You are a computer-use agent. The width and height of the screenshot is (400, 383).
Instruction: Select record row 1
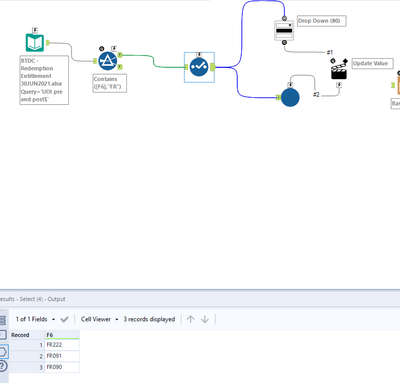(27, 345)
